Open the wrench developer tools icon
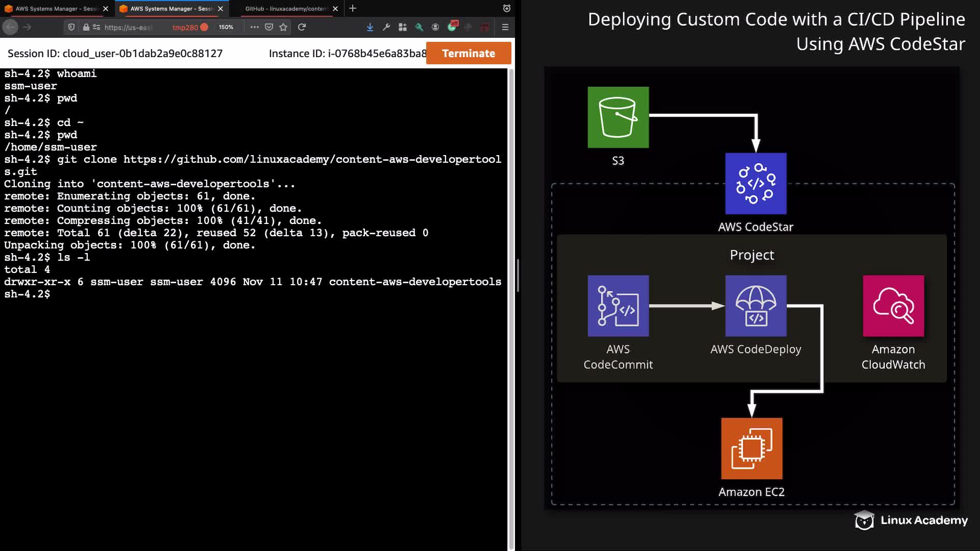The width and height of the screenshot is (980, 551). pyautogui.click(x=386, y=27)
